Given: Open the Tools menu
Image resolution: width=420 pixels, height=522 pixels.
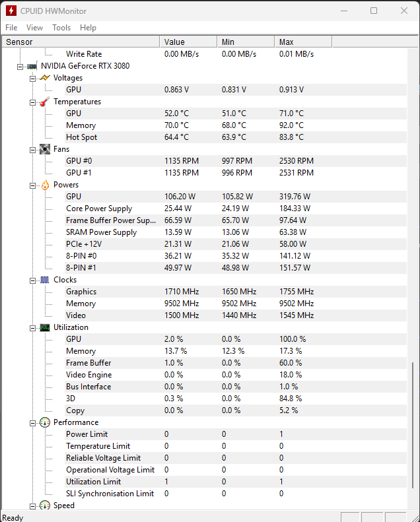Looking at the screenshot, I should 61,28.
